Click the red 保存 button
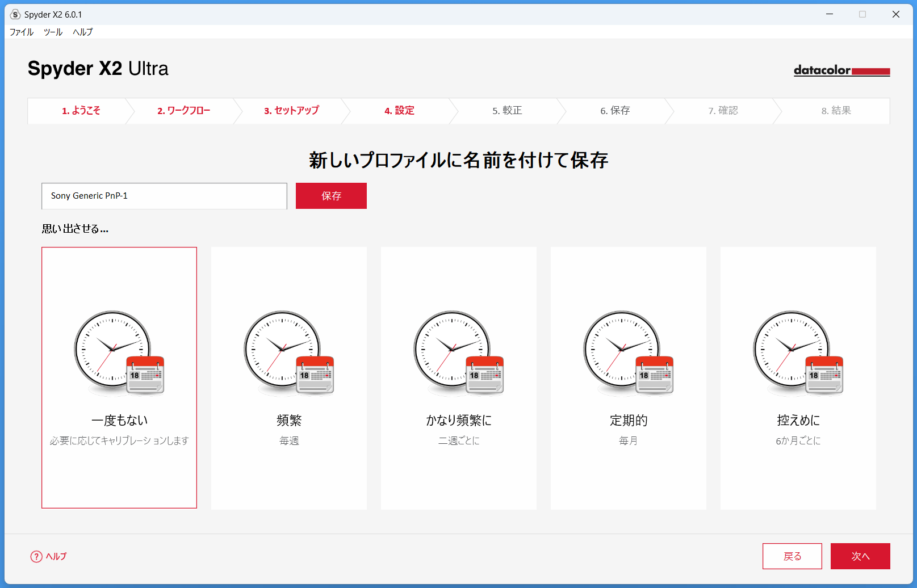 pos(331,196)
